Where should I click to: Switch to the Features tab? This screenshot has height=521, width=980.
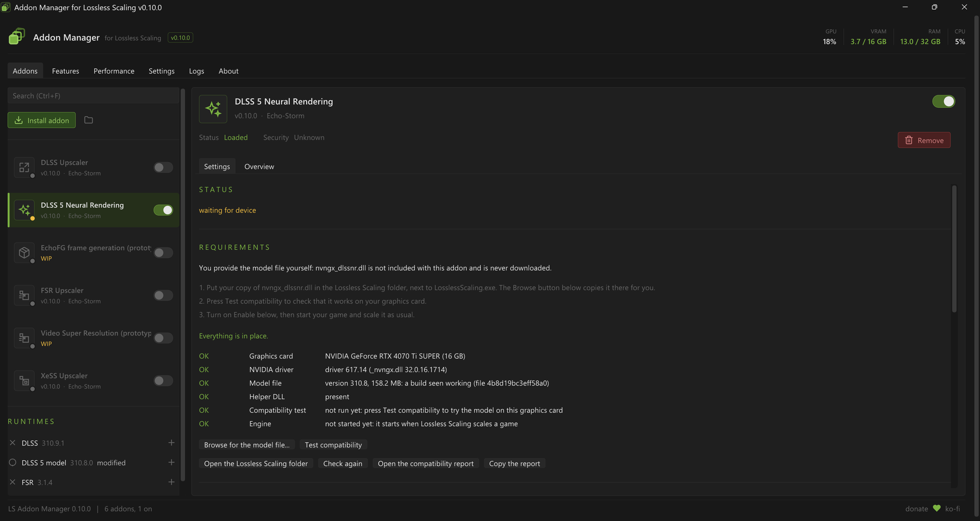[65, 71]
